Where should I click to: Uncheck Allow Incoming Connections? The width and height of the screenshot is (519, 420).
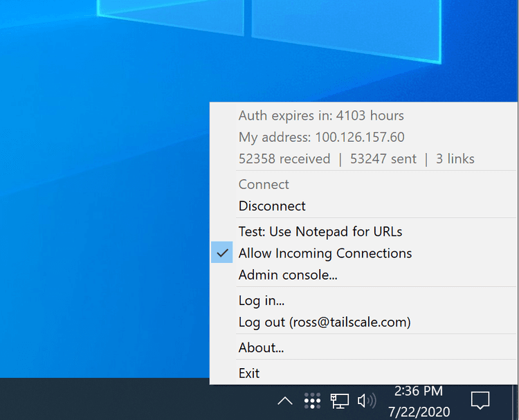325,253
